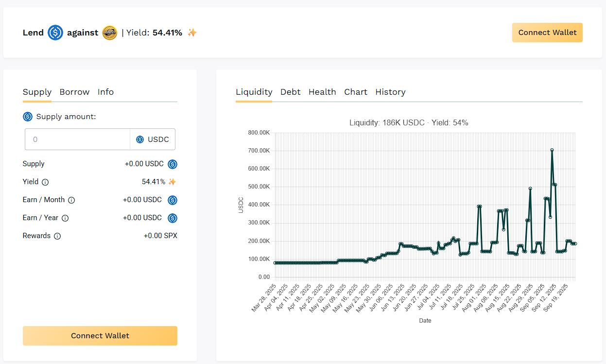Click USDC icon beside Supply amount label

[x=28, y=117]
